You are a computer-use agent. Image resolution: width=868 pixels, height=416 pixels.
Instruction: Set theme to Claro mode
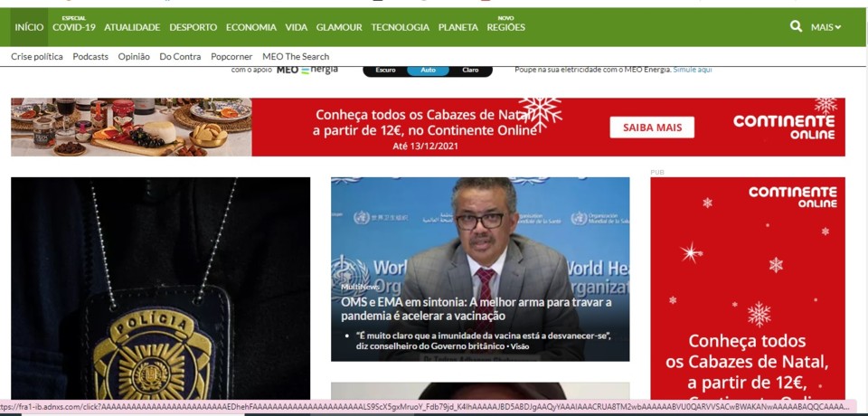click(x=470, y=70)
